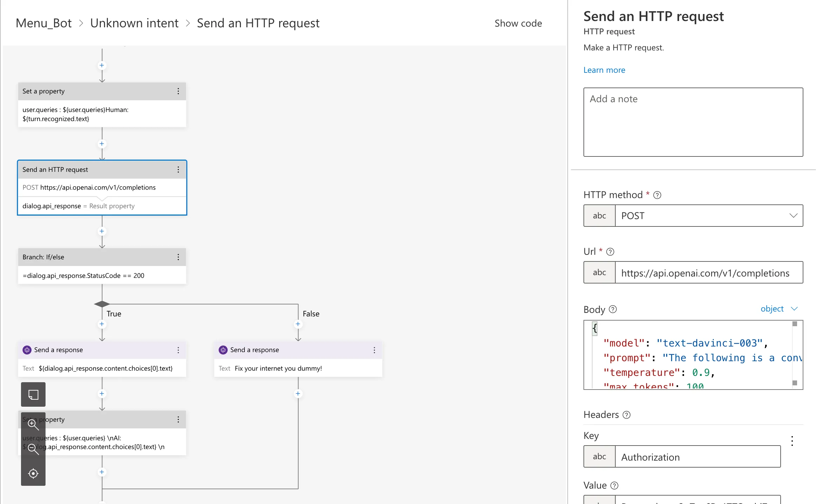The width and height of the screenshot is (816, 504).
Task: Click purple bot icon on True Send a response
Action: click(x=27, y=350)
